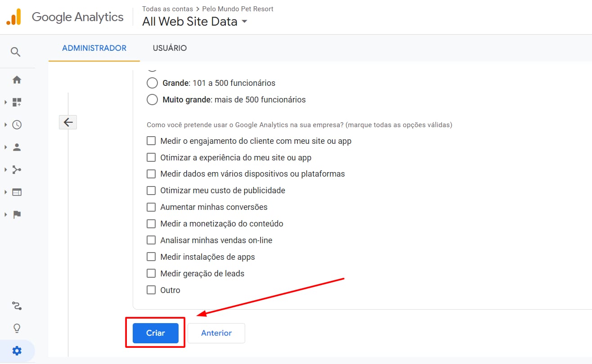Check 'Aumentar minhas conversões' checkbox
This screenshot has height=364, width=592.
point(151,207)
